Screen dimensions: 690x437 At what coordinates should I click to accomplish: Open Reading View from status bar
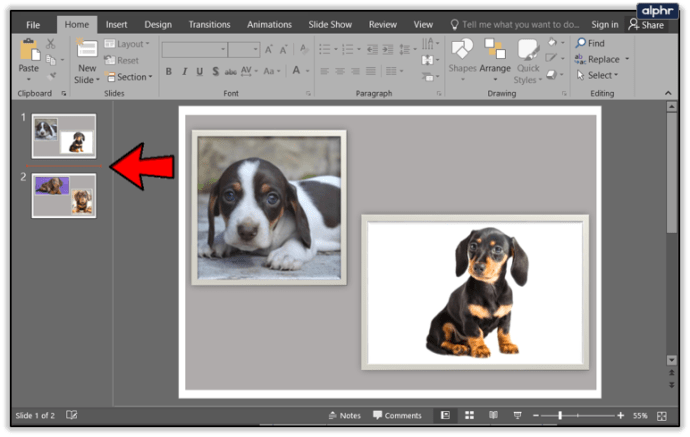493,415
